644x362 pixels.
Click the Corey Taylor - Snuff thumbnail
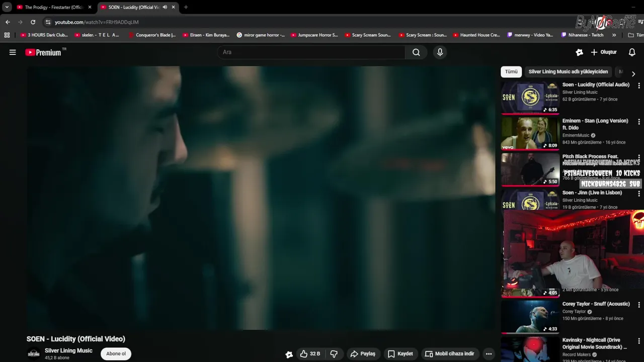pyautogui.click(x=530, y=317)
